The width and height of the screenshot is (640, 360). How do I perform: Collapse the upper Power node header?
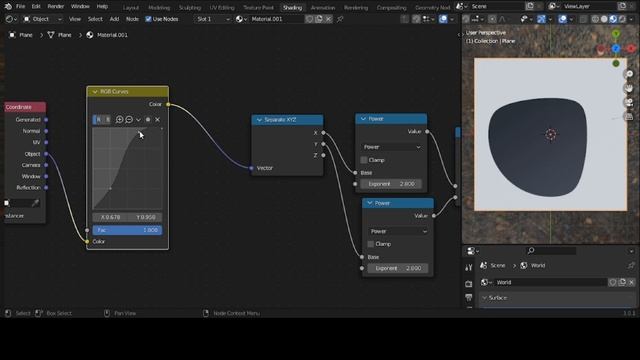[363, 119]
